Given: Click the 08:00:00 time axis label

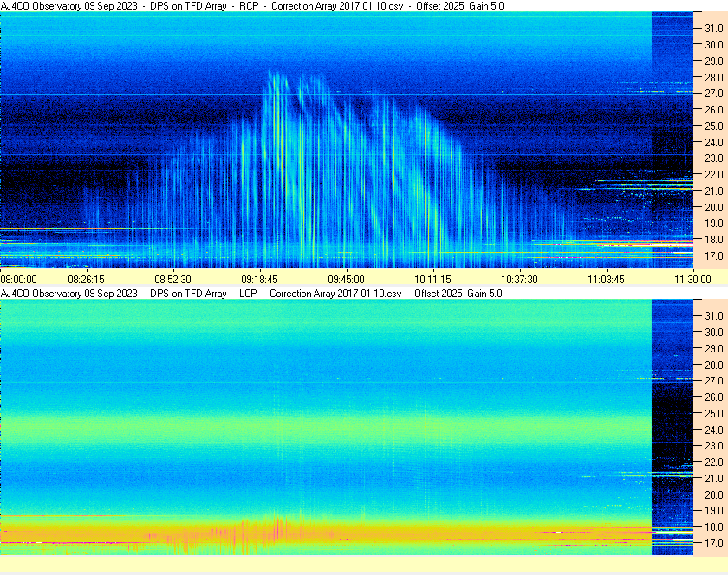Looking at the screenshot, I should 18,280.
